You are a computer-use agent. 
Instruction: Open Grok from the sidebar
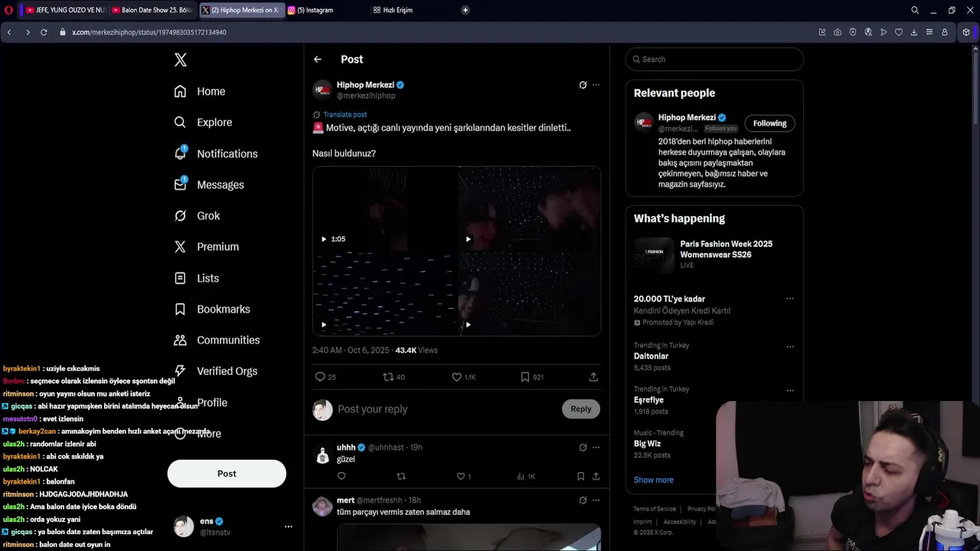197,216
